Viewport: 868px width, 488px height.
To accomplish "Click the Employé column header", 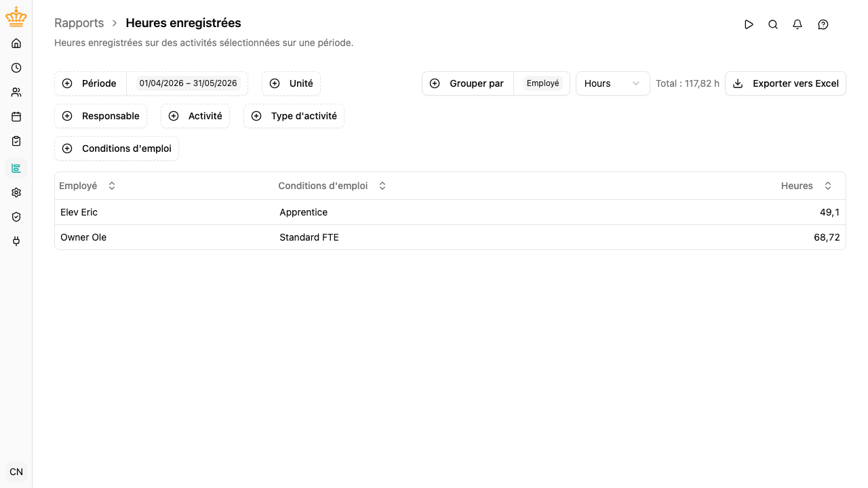I will [x=78, y=186].
